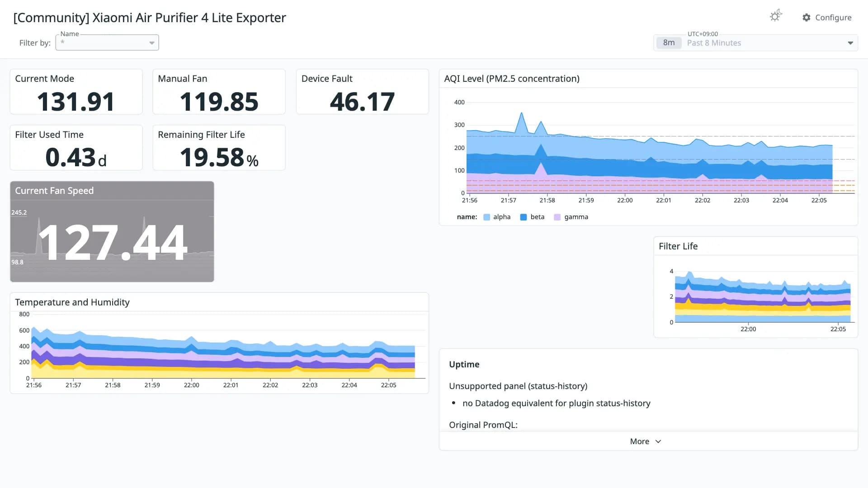Click the UTC+09:00 timezone label
This screenshot has width=868, height=488.
click(x=703, y=34)
